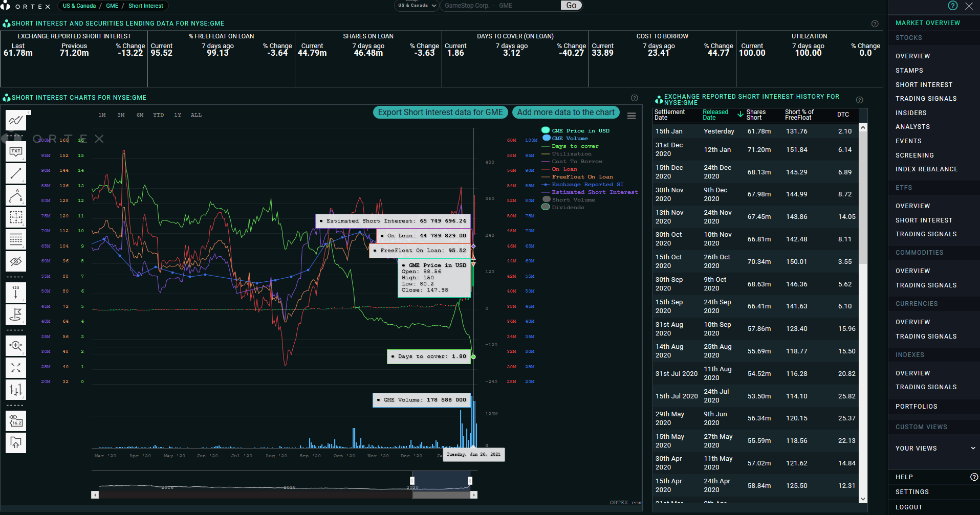Activate the zoom magnifier tool
Viewport: 980px width, 515px height.
point(16,346)
